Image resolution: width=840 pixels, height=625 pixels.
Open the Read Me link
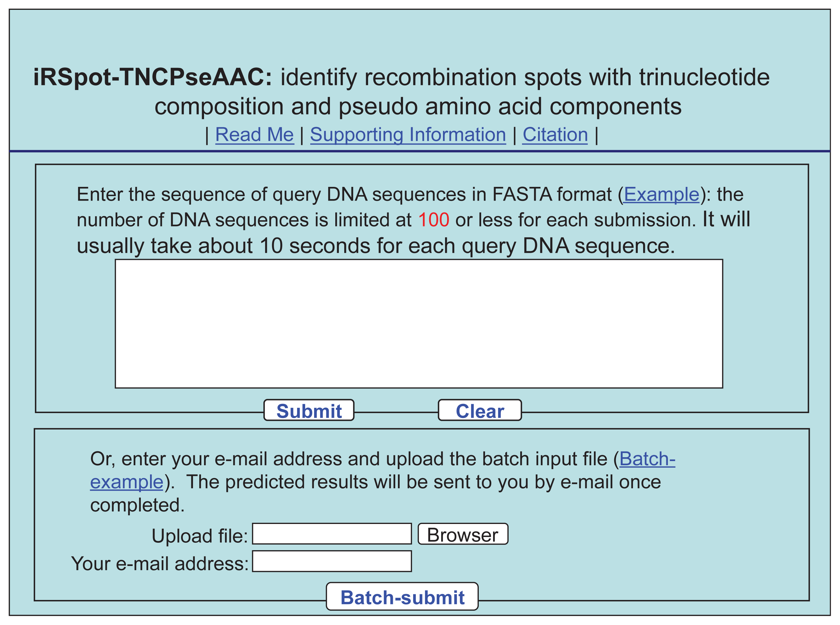click(254, 135)
